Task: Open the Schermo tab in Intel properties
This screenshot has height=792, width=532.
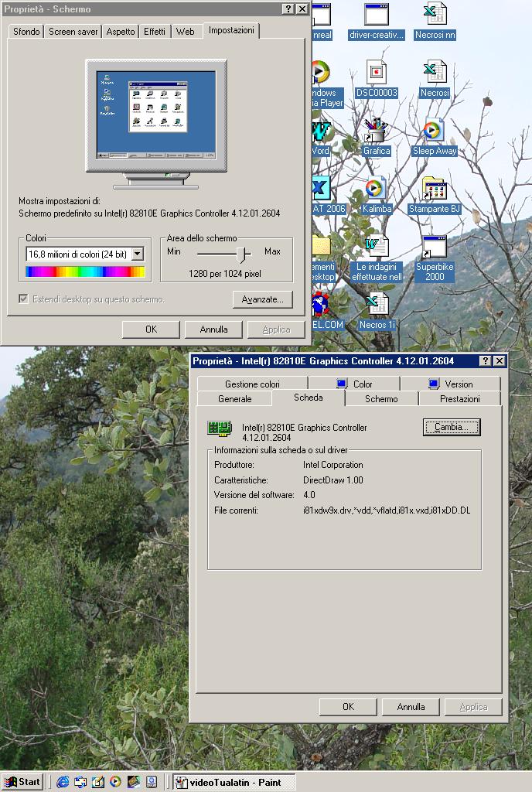Action: click(x=381, y=398)
